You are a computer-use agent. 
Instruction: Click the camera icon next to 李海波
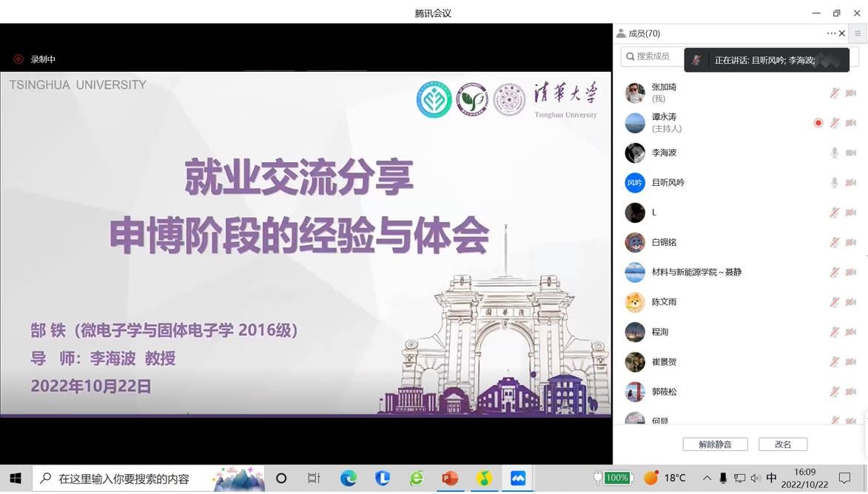tap(851, 153)
